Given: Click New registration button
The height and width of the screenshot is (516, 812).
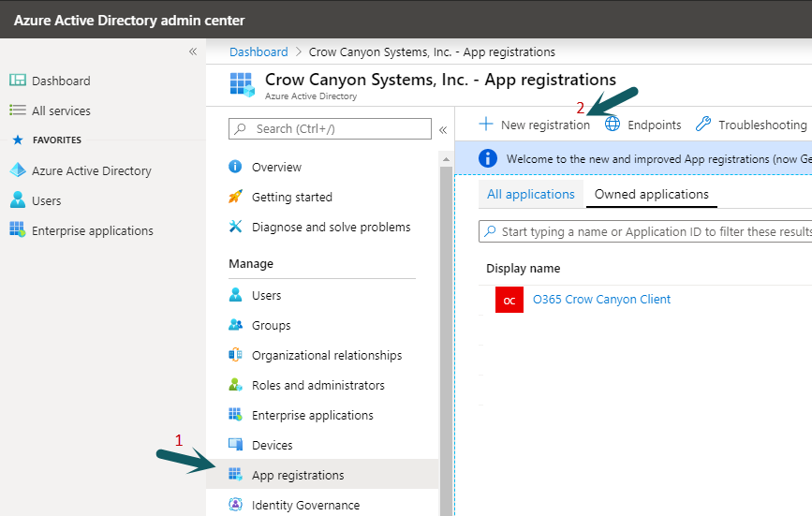Looking at the screenshot, I should 535,125.
